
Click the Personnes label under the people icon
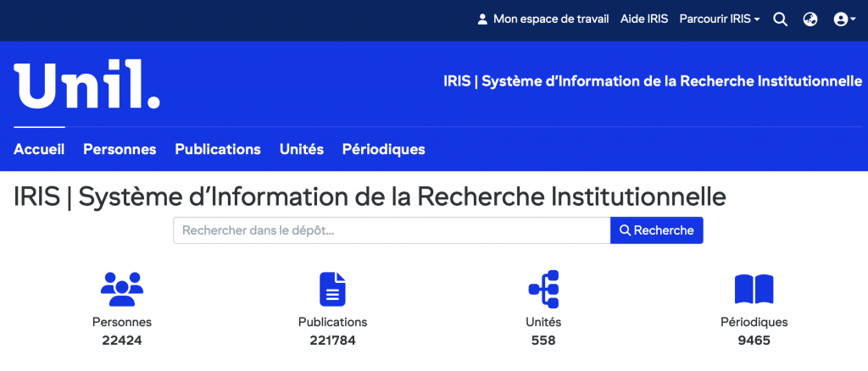[x=122, y=322]
